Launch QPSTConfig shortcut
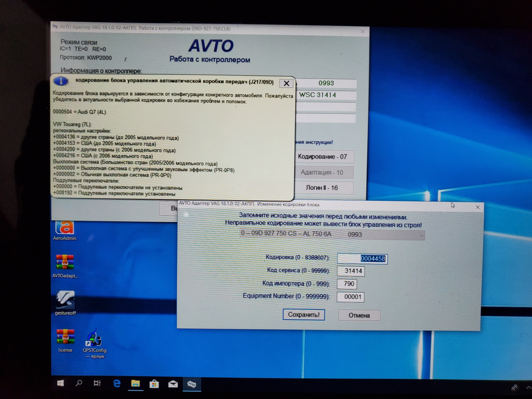The image size is (532, 399). pos(94,338)
